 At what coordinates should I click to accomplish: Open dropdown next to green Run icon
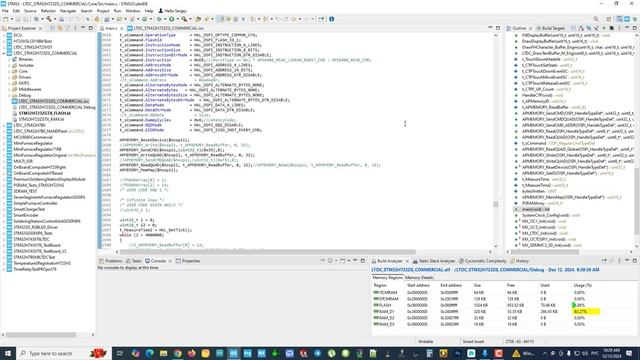tap(177, 19)
